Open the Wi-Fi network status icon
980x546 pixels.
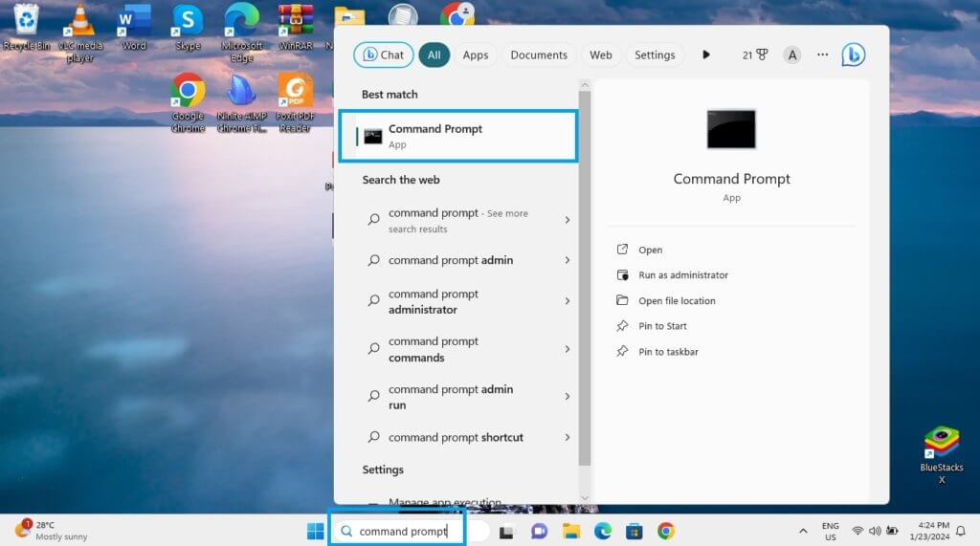(857, 531)
